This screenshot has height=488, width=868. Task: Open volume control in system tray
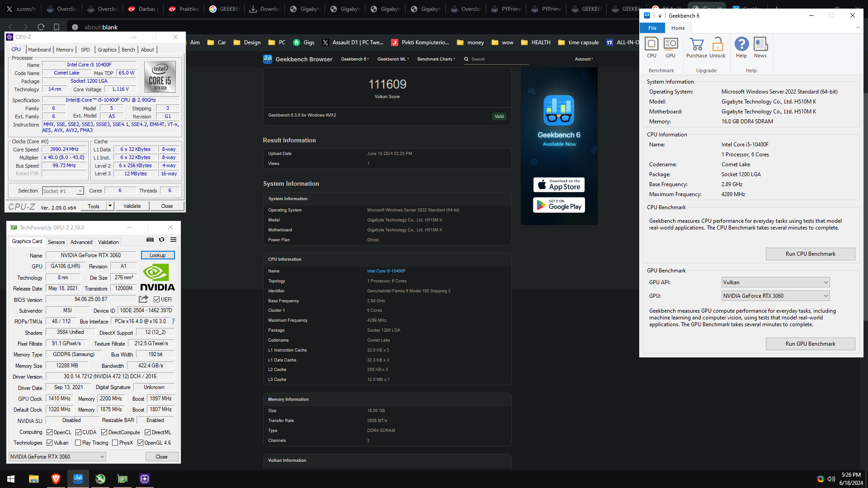[x=831, y=479]
